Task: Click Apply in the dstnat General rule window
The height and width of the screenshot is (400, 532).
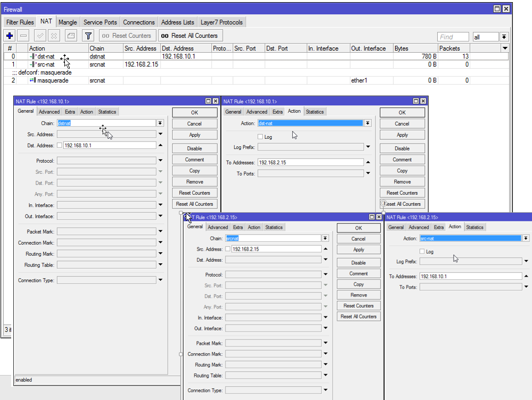Action: (195, 135)
